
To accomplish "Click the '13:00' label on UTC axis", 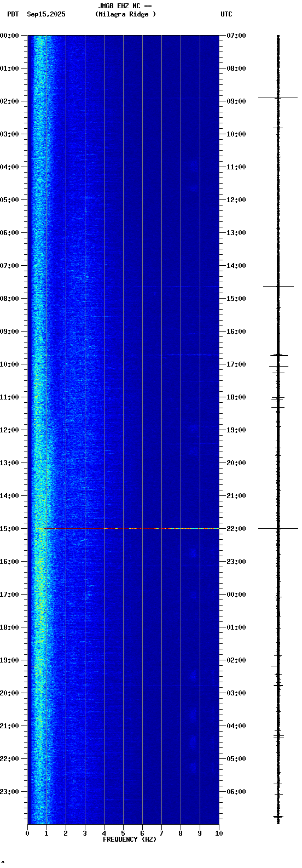I will pyautogui.click(x=236, y=233).
